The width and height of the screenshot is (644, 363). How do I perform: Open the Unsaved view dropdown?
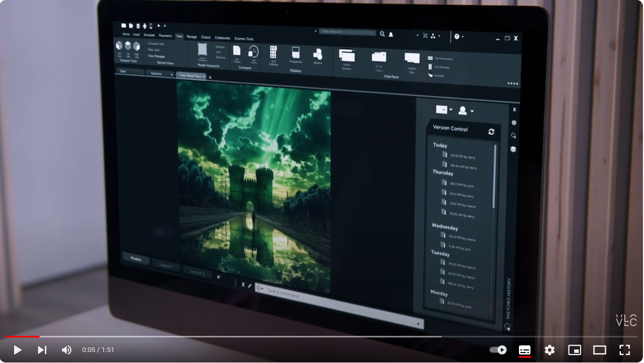156,44
